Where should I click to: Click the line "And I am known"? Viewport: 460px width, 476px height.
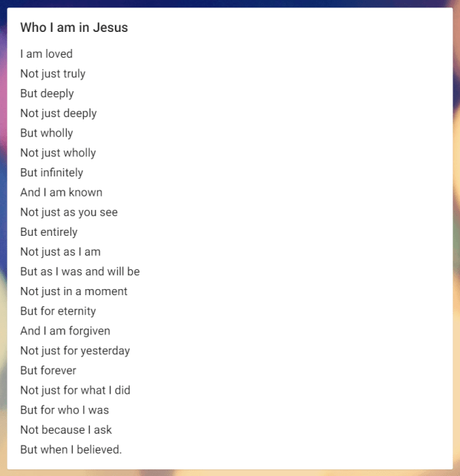(x=61, y=193)
